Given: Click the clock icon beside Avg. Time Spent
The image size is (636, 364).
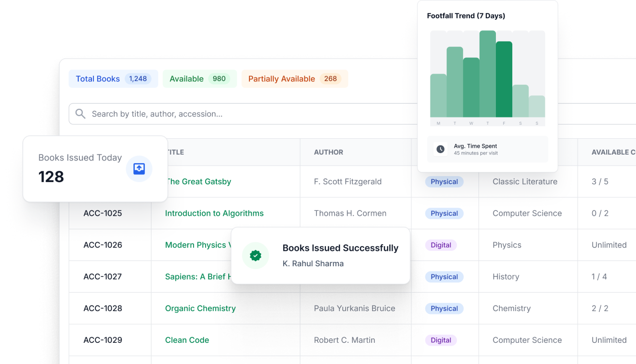Looking at the screenshot, I should (440, 149).
